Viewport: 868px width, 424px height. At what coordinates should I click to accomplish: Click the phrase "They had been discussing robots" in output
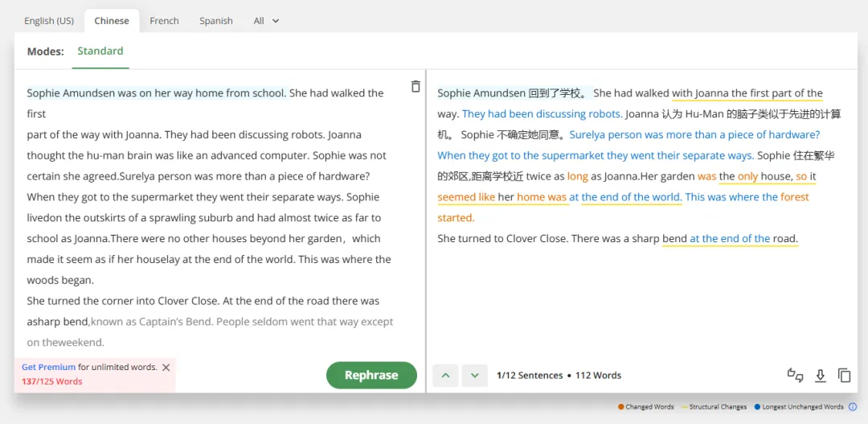(542, 114)
